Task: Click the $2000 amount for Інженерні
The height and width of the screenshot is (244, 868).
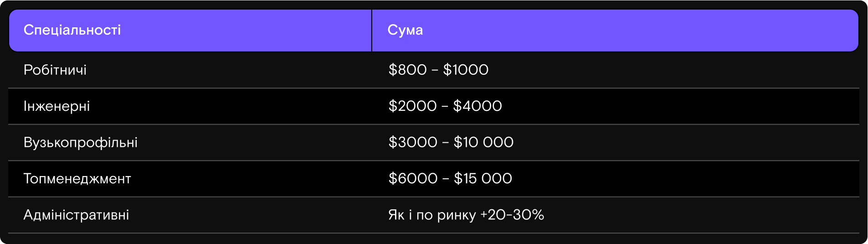Action: [x=412, y=106]
